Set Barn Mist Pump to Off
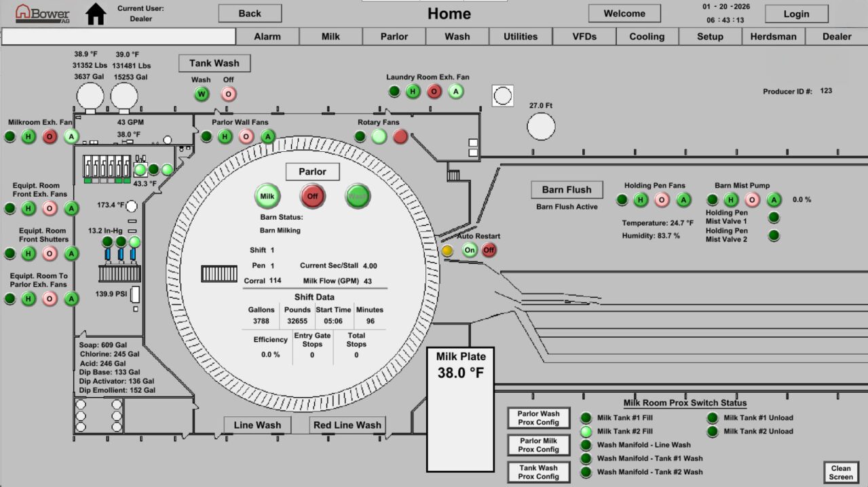The image size is (868, 487). coord(752,200)
